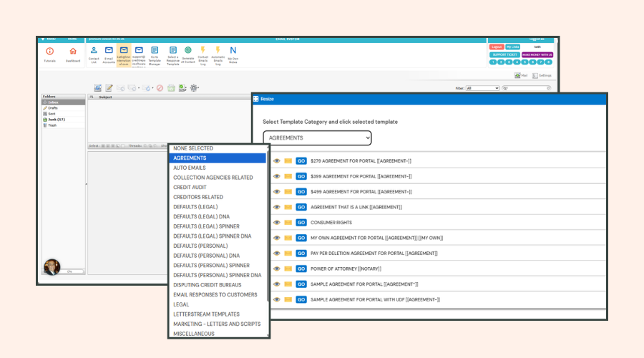Viewport: 644px width, 358px height.
Task: Click the delete (red no-sign) toolbar icon
Action: coord(160,88)
